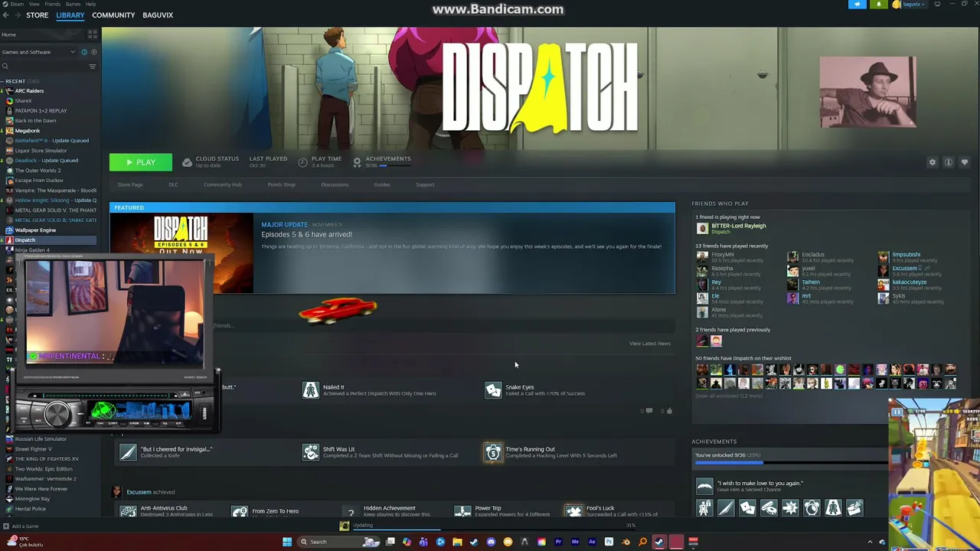The height and width of the screenshot is (551, 980).
Task: Open the green notifications bell icon
Action: (879, 4)
